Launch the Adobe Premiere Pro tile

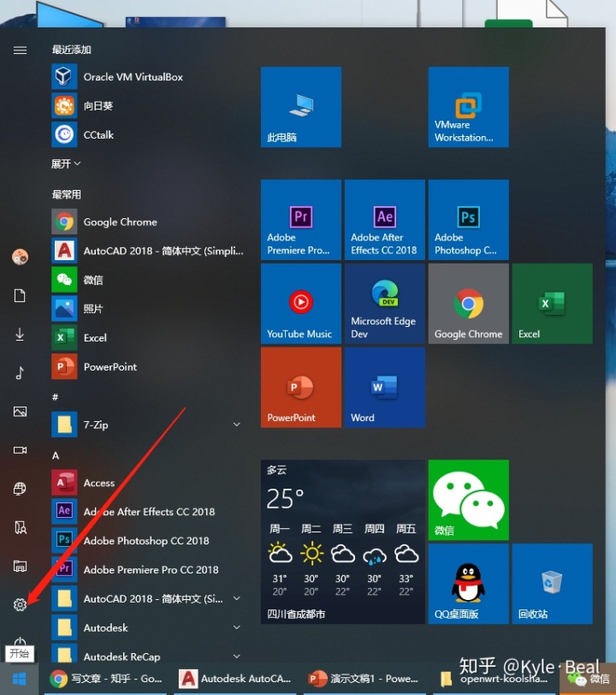[x=301, y=219]
